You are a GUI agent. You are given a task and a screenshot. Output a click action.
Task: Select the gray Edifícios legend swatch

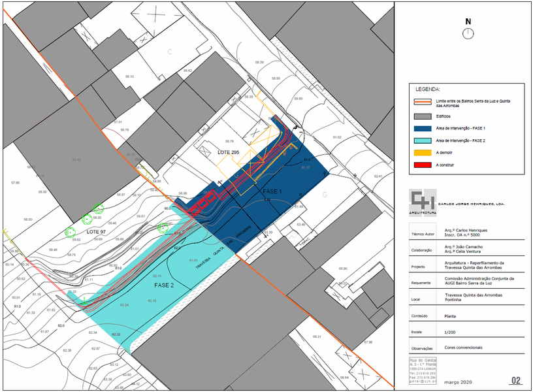(x=423, y=116)
